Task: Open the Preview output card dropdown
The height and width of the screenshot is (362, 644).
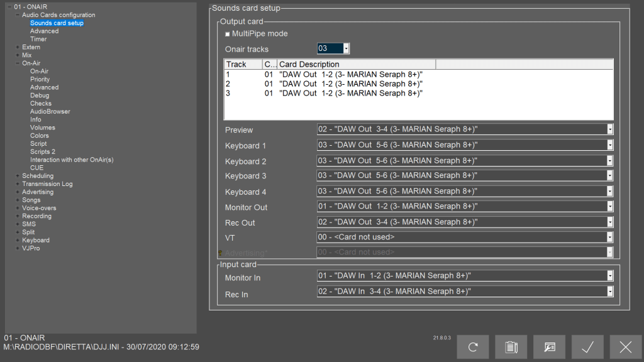Action: coord(609,129)
